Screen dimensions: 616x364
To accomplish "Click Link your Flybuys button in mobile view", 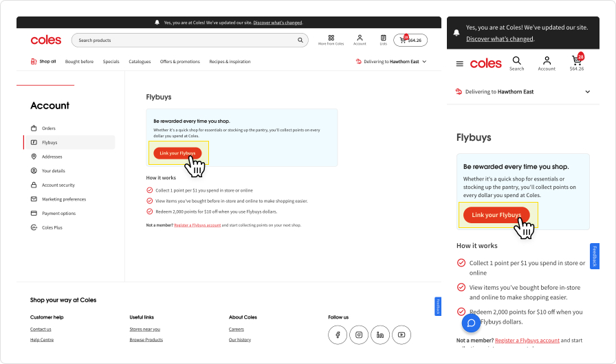I will [496, 215].
